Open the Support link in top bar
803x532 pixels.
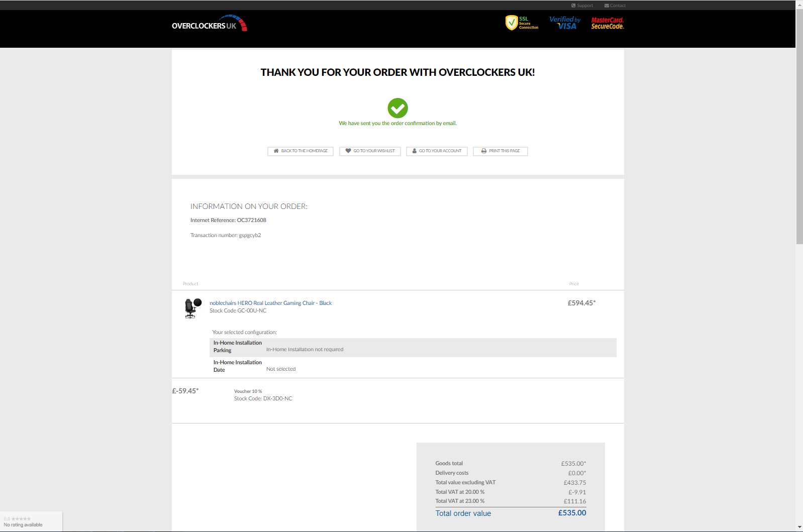click(582, 6)
